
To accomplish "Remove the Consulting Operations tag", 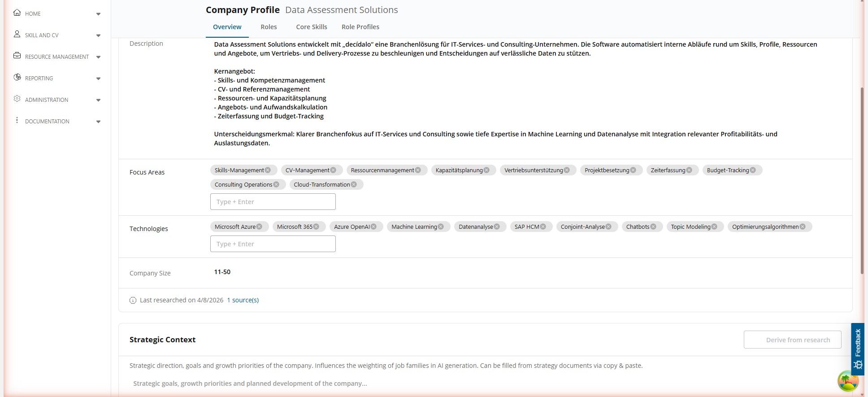I will click(276, 184).
